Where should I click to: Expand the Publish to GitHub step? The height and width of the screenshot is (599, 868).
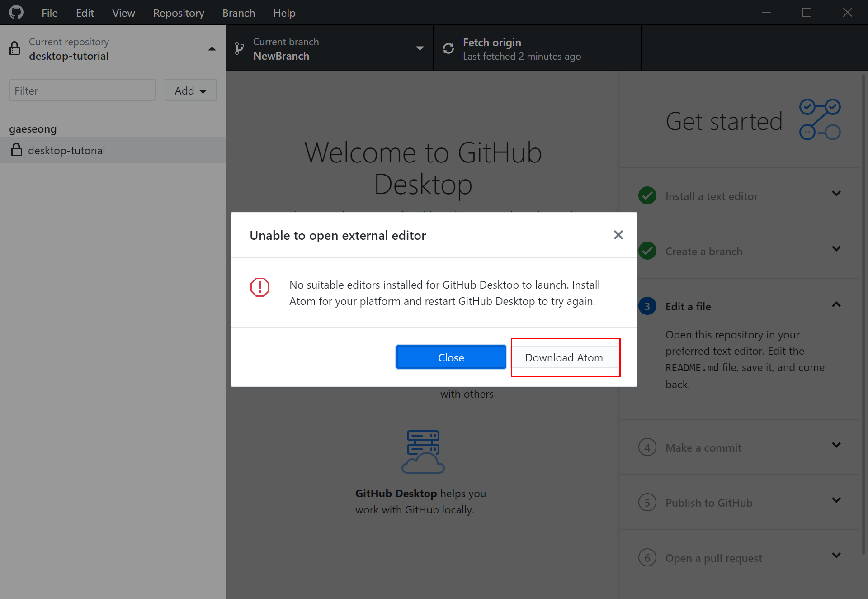click(x=836, y=500)
